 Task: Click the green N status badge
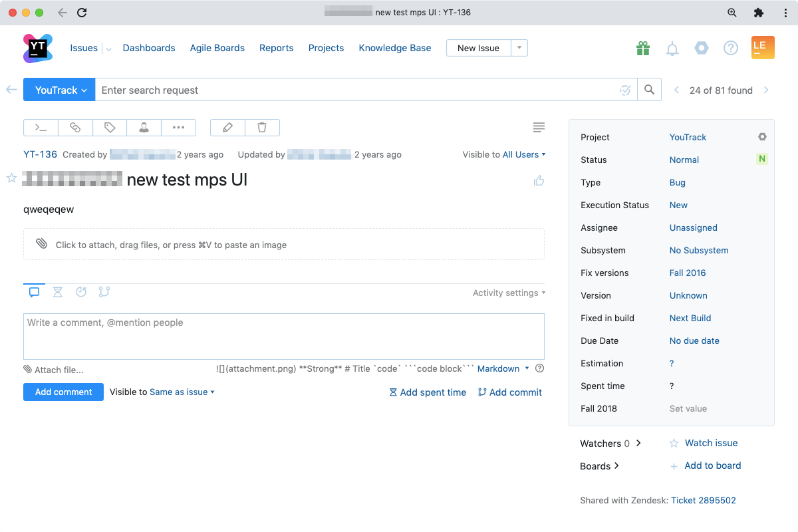coord(762,159)
